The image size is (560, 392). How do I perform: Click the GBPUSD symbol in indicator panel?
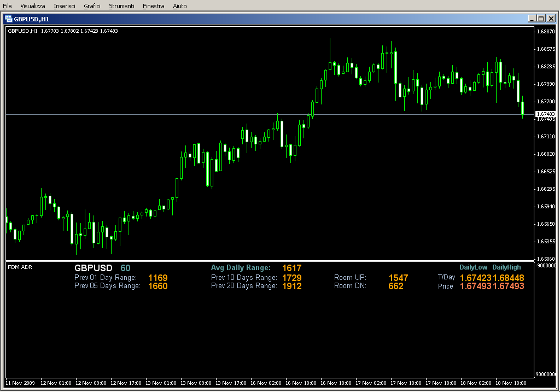click(x=93, y=268)
